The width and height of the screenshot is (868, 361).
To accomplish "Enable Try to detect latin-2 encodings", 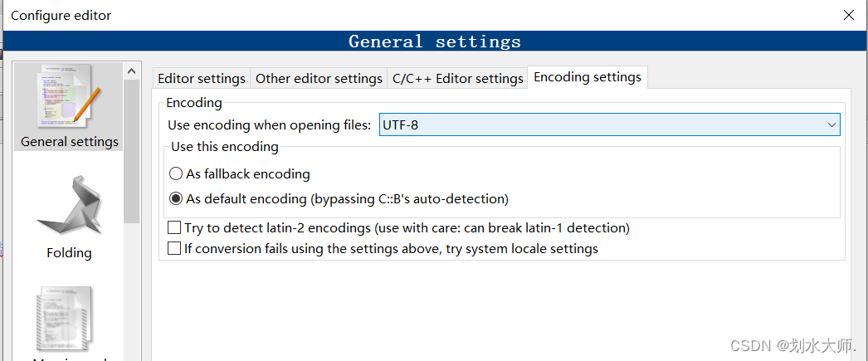I will pos(174,227).
